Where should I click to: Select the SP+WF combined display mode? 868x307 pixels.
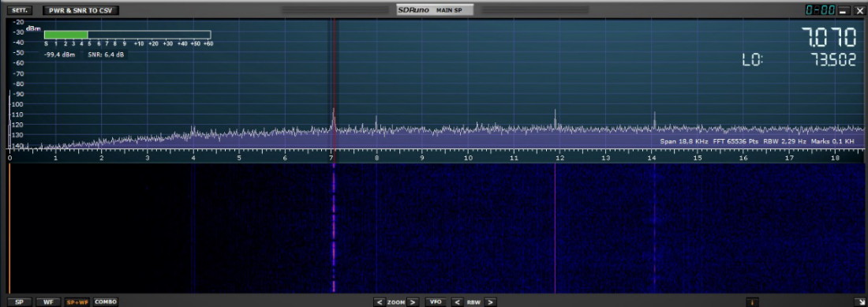coord(77,302)
